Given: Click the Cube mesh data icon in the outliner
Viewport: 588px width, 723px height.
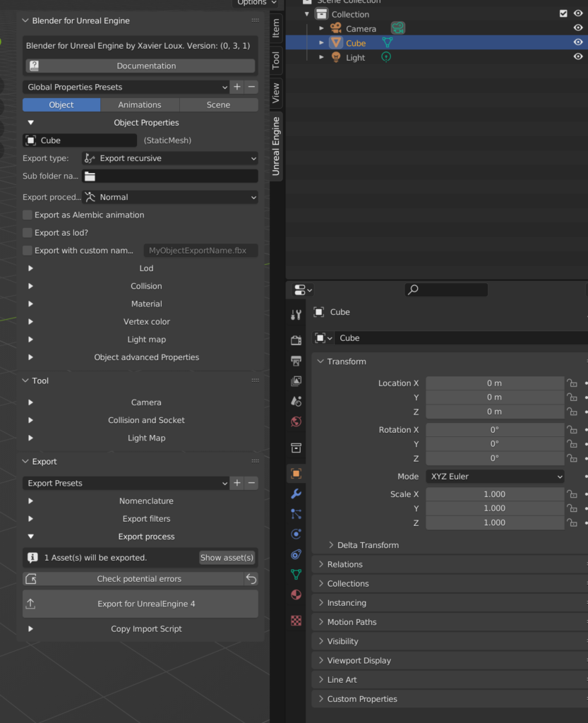Looking at the screenshot, I should [x=387, y=43].
